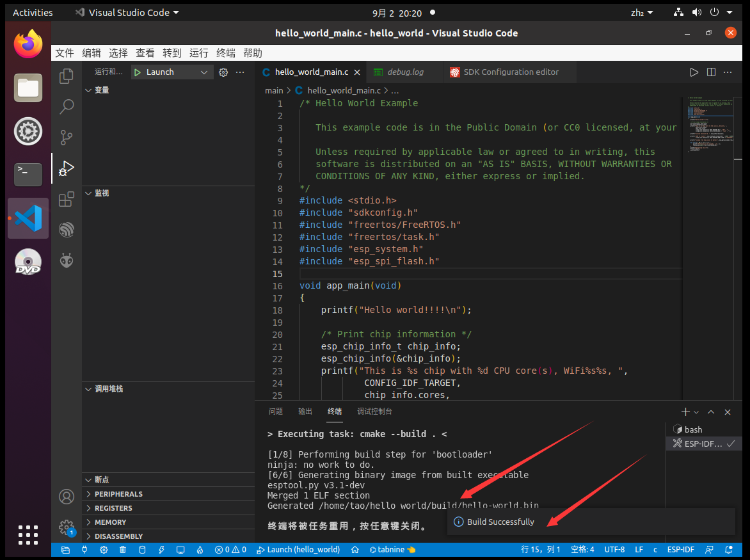
Task: Open ESP-IDF settings gear in the status bar
Action: (104, 549)
